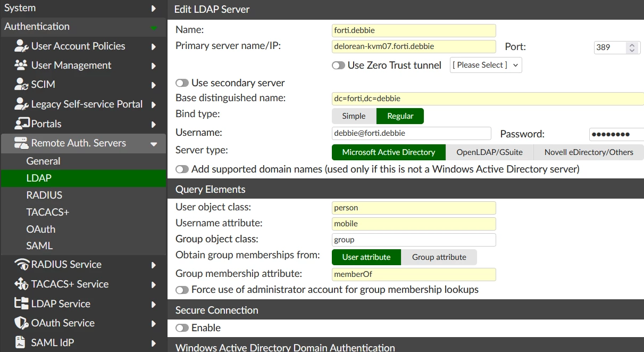Click the User Account Policies icon
This screenshot has height=352, width=644.
click(21, 46)
